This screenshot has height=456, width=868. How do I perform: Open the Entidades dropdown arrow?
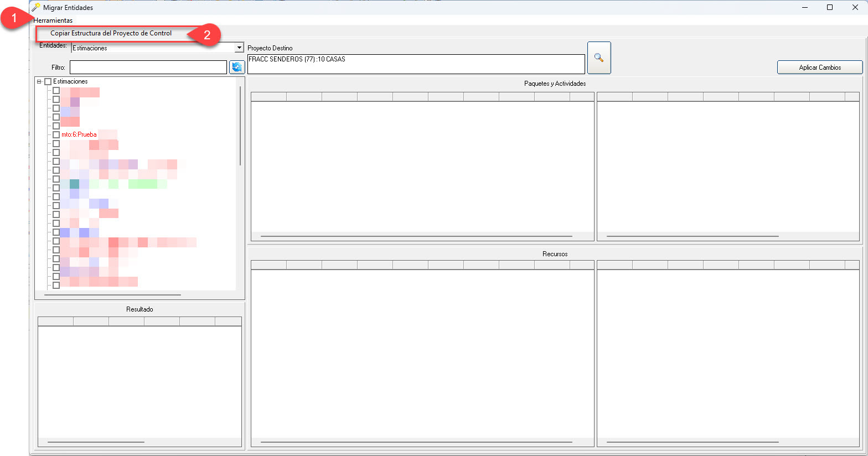pyautogui.click(x=239, y=48)
